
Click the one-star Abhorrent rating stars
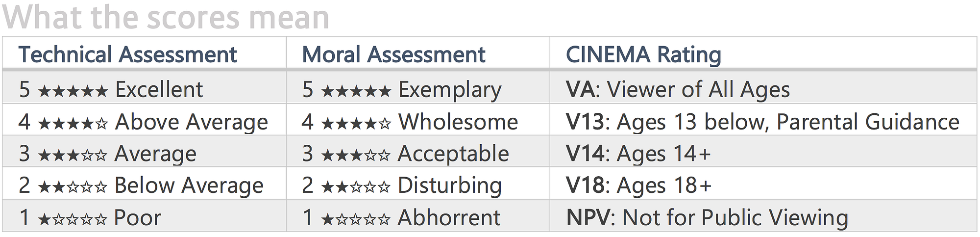point(356,219)
